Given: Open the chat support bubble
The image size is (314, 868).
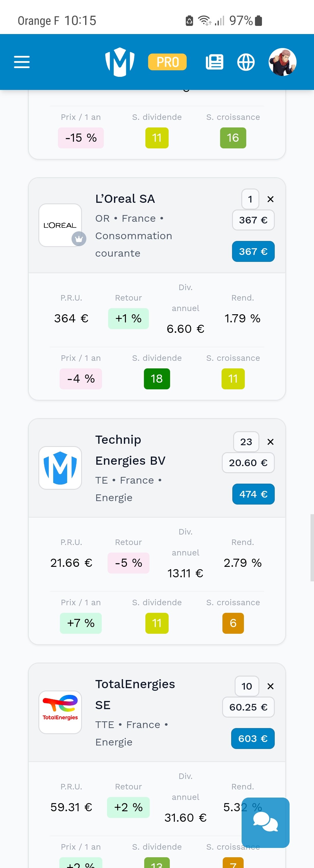Looking at the screenshot, I should tap(265, 822).
